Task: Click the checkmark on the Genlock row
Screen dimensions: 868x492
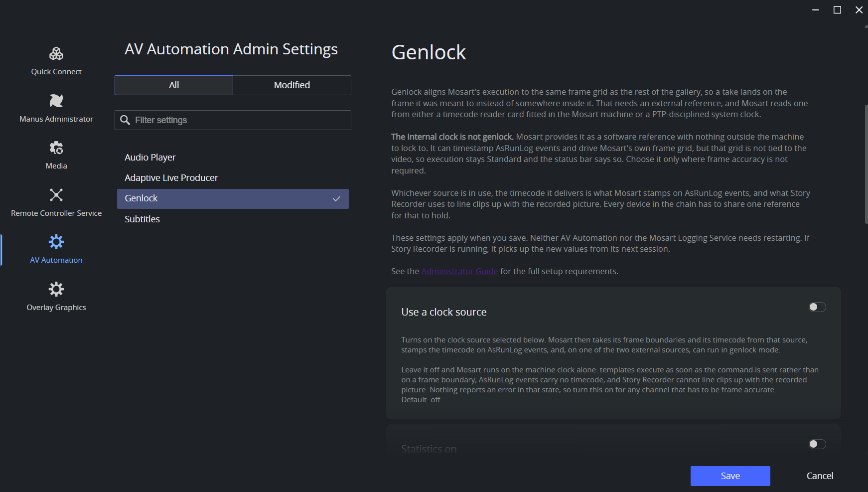Action: click(336, 199)
